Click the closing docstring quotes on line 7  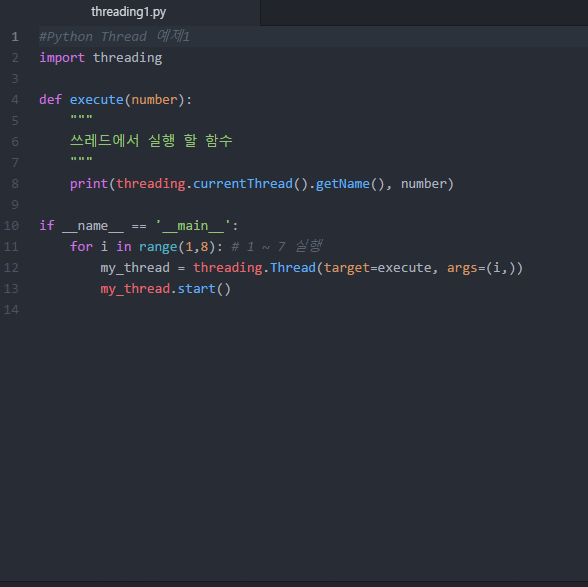pos(81,160)
